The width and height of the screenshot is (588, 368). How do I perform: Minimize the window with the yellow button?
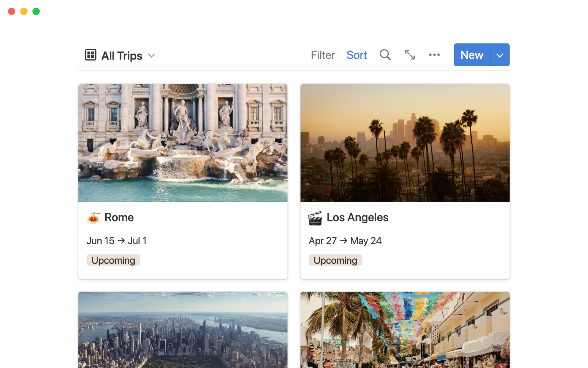[24, 11]
